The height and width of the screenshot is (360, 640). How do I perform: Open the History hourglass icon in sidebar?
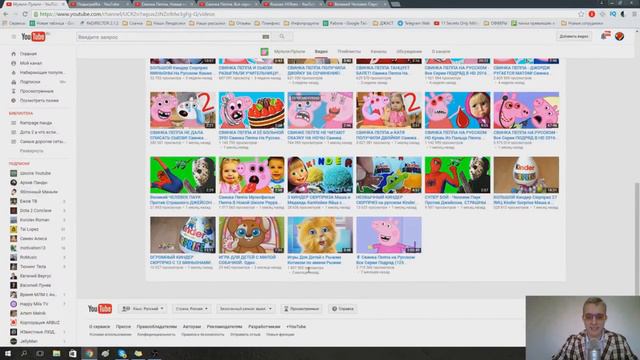[x=13, y=91]
